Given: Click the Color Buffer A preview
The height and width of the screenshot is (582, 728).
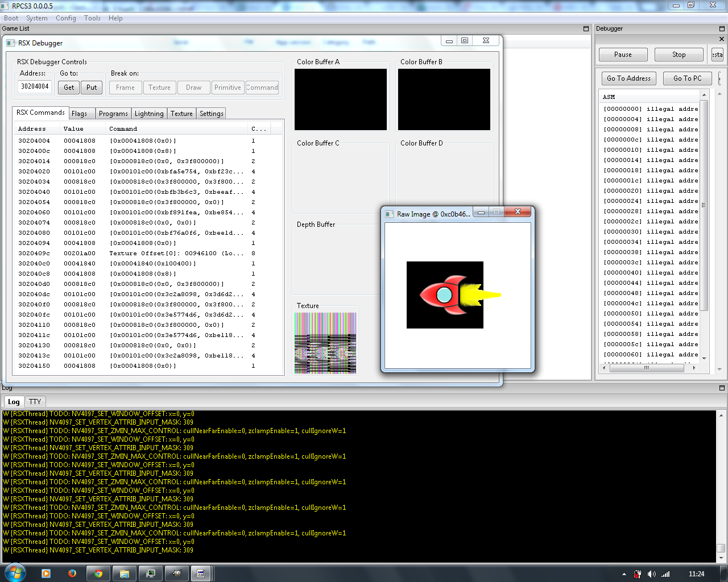Looking at the screenshot, I should (x=340, y=99).
